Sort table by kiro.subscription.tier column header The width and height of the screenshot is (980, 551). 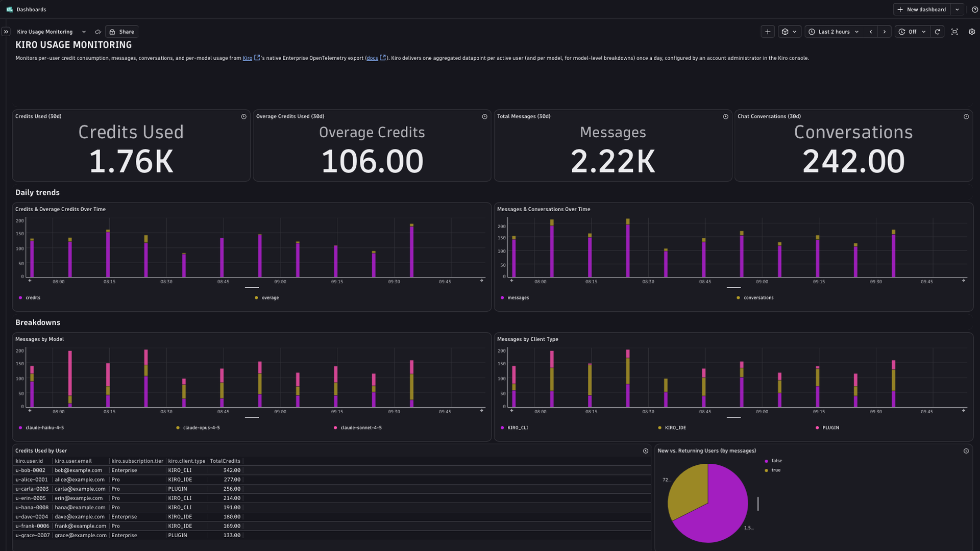click(137, 461)
